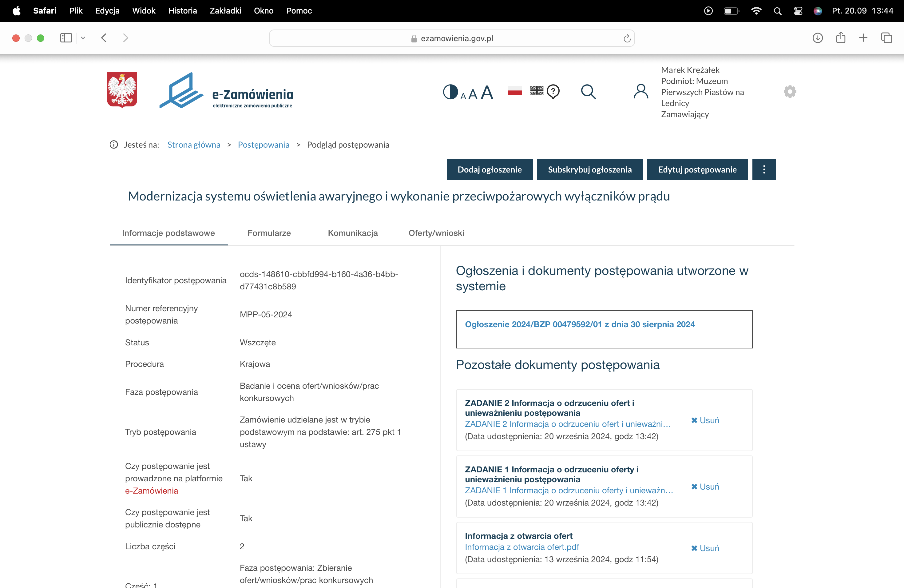This screenshot has width=904, height=588.
Task: Open the Oferty/wnioski tab
Action: [436, 233]
